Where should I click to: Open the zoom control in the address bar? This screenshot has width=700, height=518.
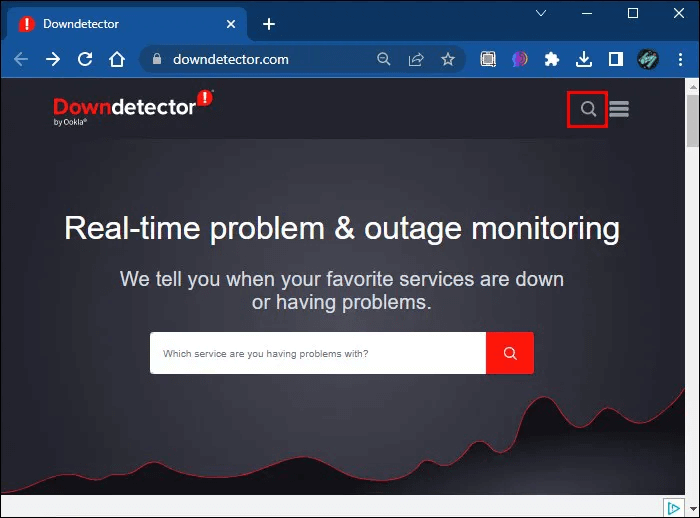[383, 59]
